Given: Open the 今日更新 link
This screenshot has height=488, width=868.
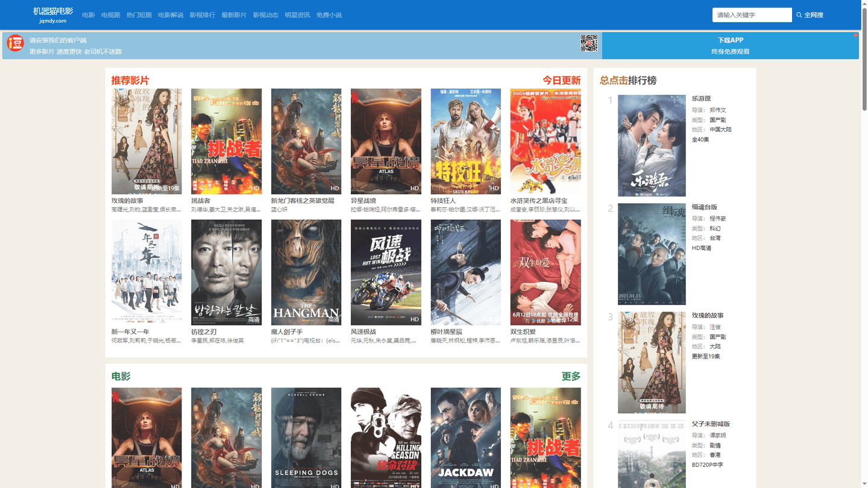Looking at the screenshot, I should coord(561,81).
